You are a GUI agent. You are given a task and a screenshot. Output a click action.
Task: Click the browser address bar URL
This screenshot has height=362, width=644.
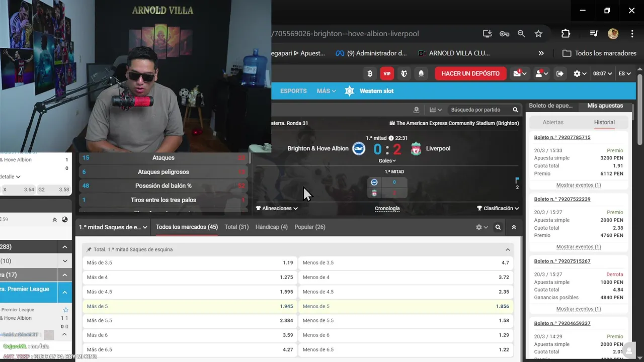345,34
